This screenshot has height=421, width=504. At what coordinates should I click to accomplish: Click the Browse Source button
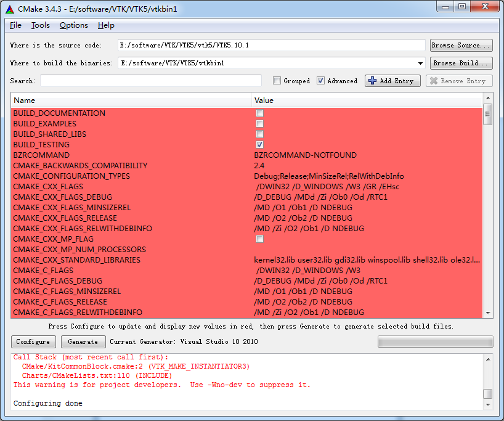[461, 46]
